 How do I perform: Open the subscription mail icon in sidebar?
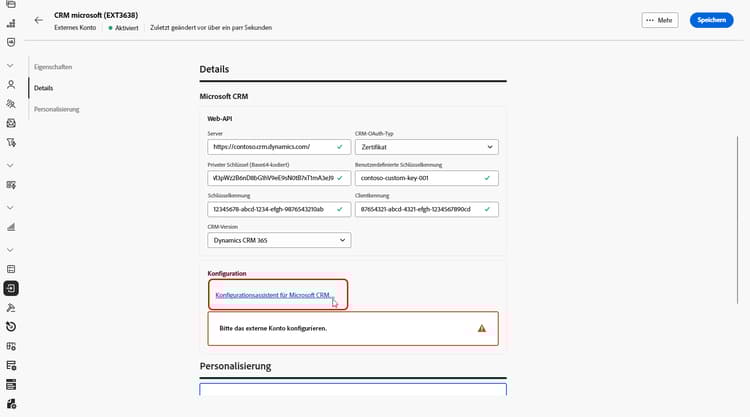click(11, 123)
